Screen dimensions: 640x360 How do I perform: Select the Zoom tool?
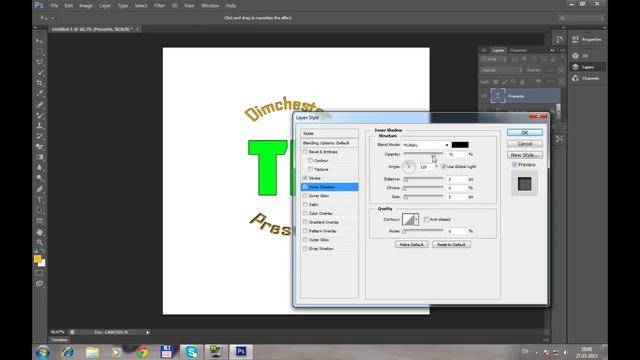40,242
